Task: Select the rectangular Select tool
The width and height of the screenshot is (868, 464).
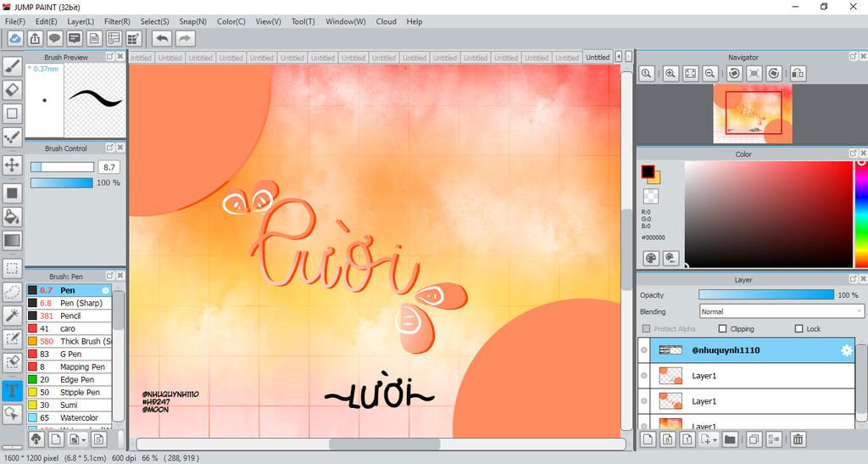Action: [x=12, y=269]
